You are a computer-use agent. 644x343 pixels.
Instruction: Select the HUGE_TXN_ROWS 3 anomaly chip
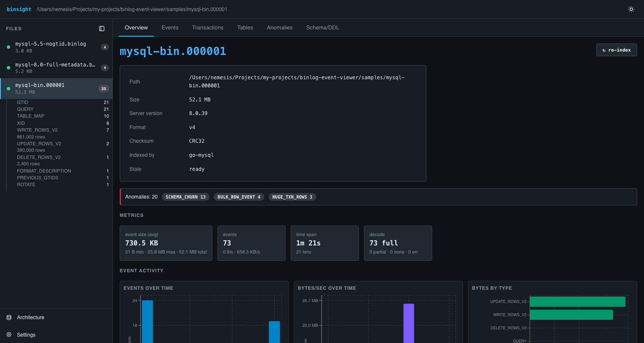pyautogui.click(x=292, y=197)
